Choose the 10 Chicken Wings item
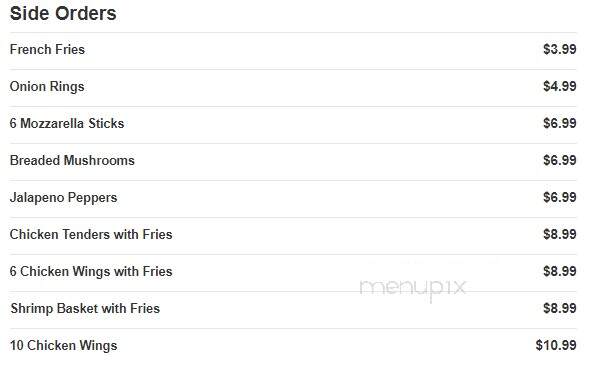Image resolution: width=592 pixels, height=370 pixels. [63, 346]
